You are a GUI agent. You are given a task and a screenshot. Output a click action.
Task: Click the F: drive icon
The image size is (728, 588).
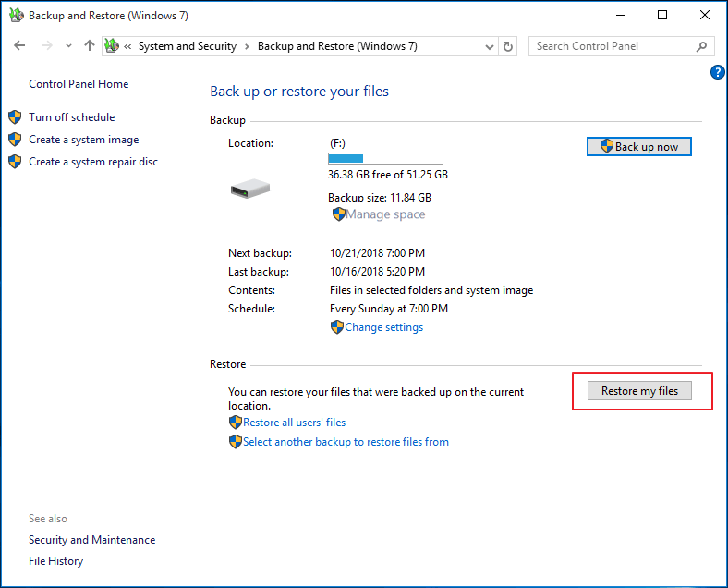(249, 189)
